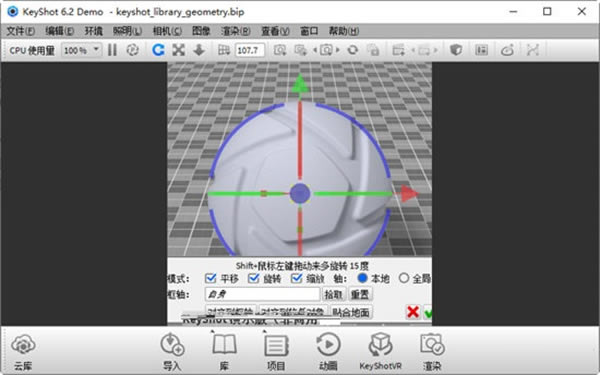The width and height of the screenshot is (600, 375).
Task: Open the 相机(C) menu
Action: pos(167,31)
